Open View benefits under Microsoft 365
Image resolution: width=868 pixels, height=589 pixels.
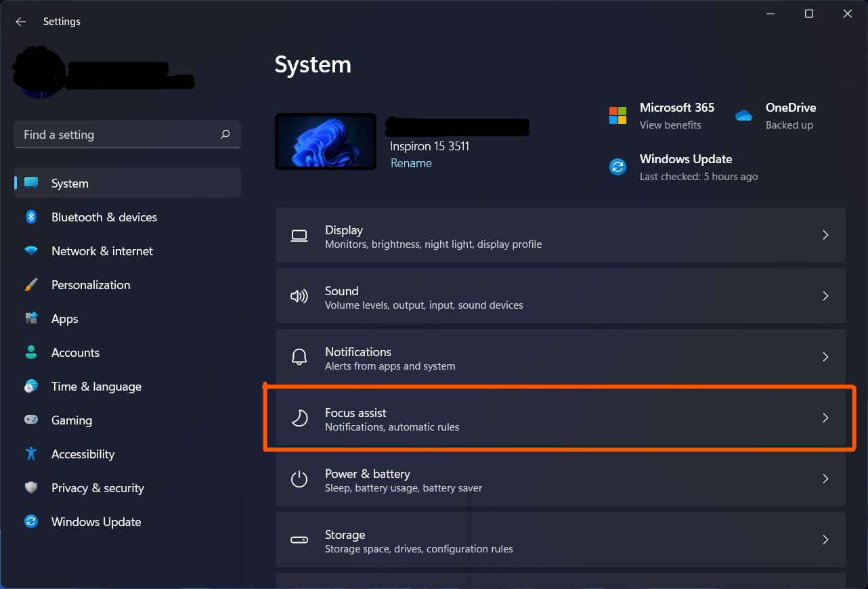(x=670, y=125)
